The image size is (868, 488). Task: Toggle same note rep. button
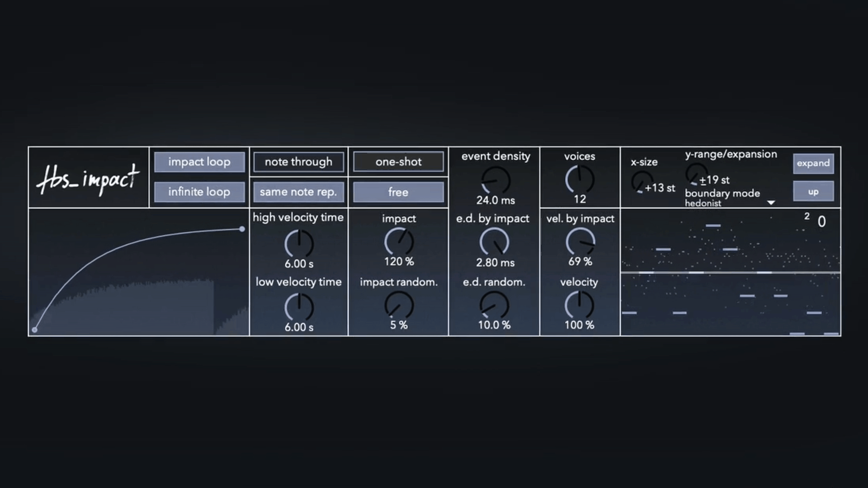click(x=298, y=192)
